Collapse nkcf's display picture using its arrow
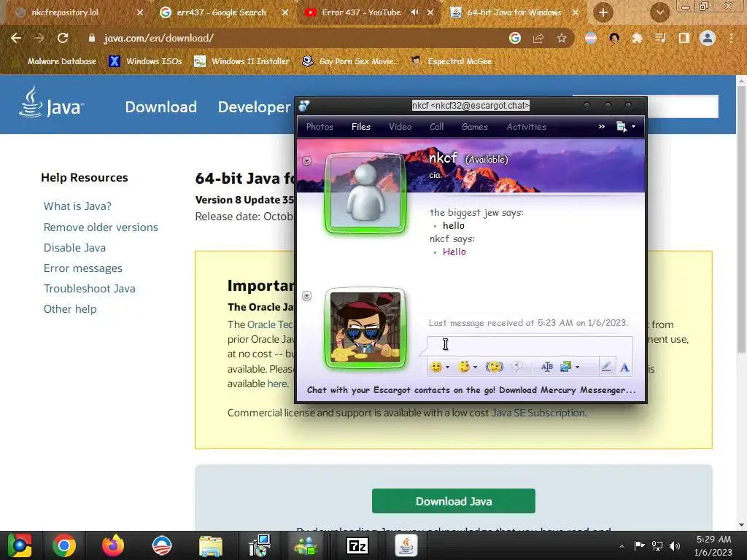 point(307,161)
